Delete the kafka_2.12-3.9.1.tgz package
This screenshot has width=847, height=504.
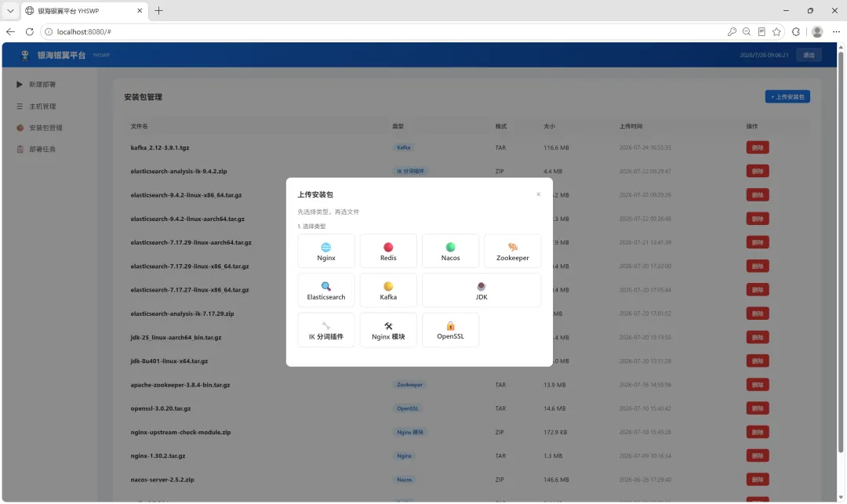[758, 147]
